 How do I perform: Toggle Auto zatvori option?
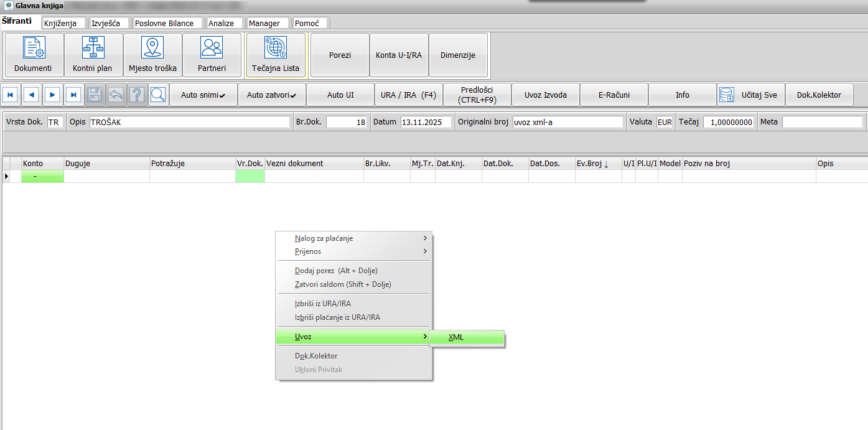click(x=271, y=95)
